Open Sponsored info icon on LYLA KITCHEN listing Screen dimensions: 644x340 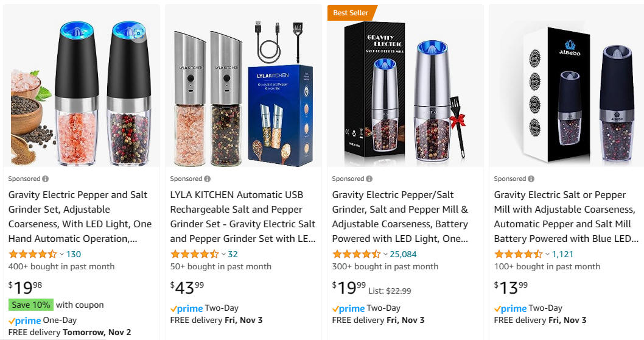click(208, 179)
